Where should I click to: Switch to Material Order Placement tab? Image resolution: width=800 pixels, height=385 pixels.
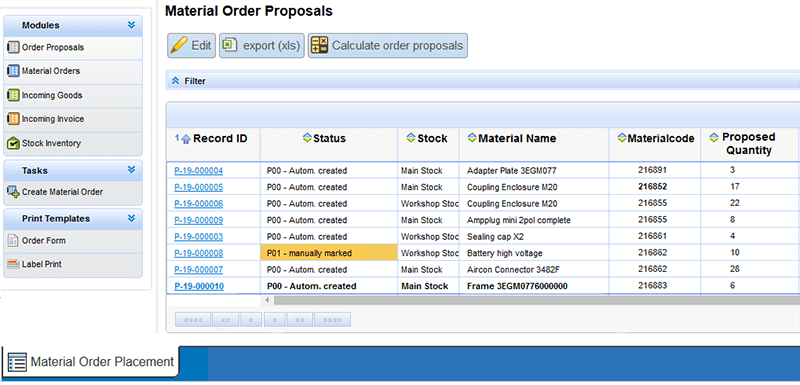point(91,362)
